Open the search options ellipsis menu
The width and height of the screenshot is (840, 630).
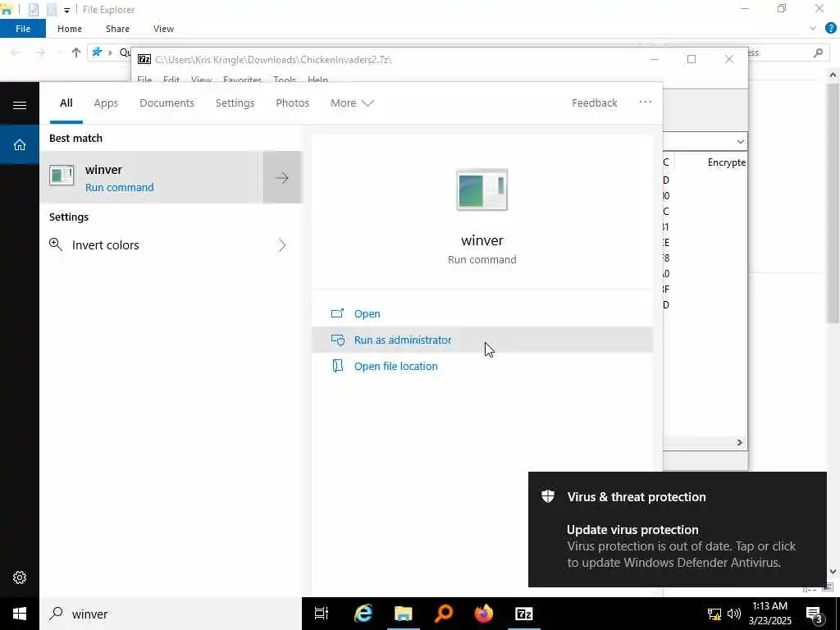click(x=646, y=102)
